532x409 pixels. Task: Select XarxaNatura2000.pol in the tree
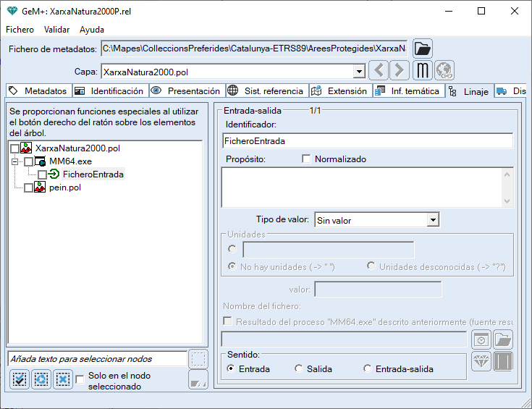point(77,148)
